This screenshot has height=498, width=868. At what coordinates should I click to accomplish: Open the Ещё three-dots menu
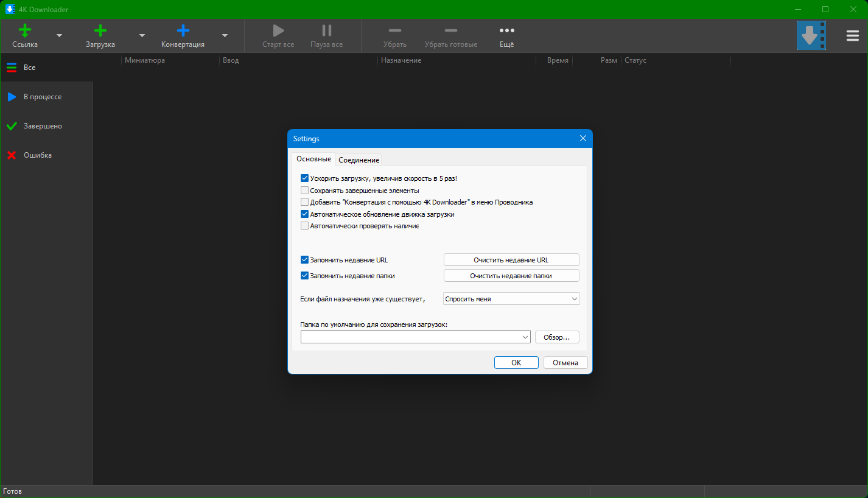pos(506,31)
